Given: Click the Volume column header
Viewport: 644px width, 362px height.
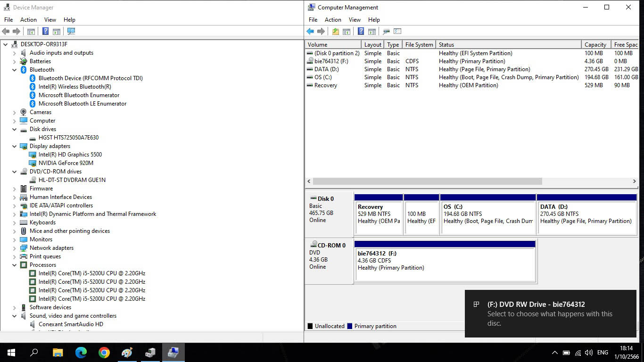Looking at the screenshot, I should click(333, 45).
